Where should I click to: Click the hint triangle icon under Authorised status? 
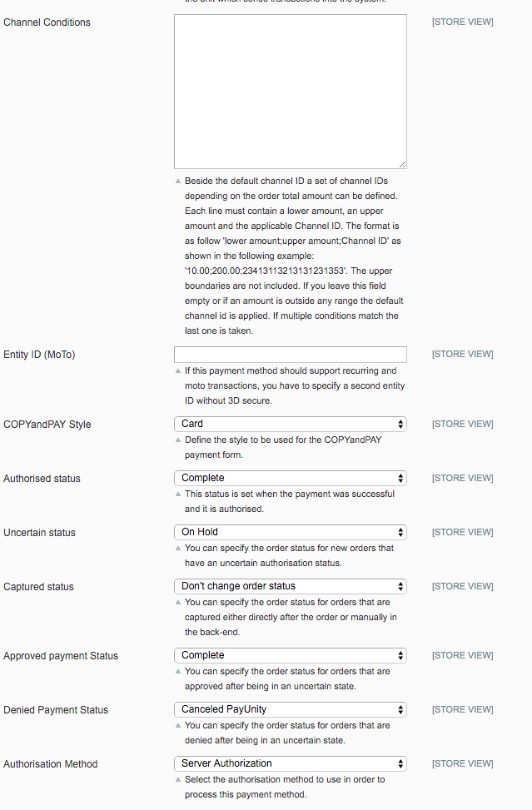coord(177,494)
